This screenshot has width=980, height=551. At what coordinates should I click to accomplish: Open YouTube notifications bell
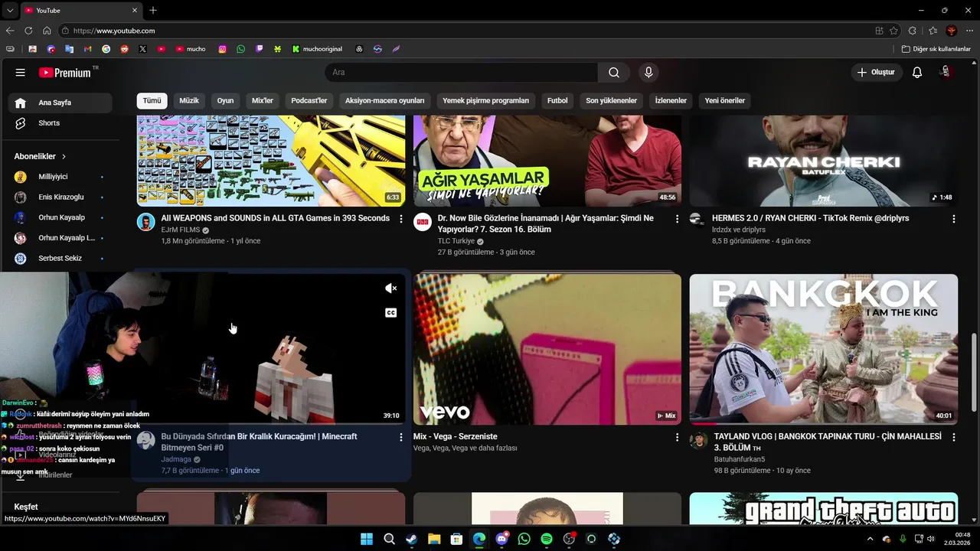[x=917, y=73]
